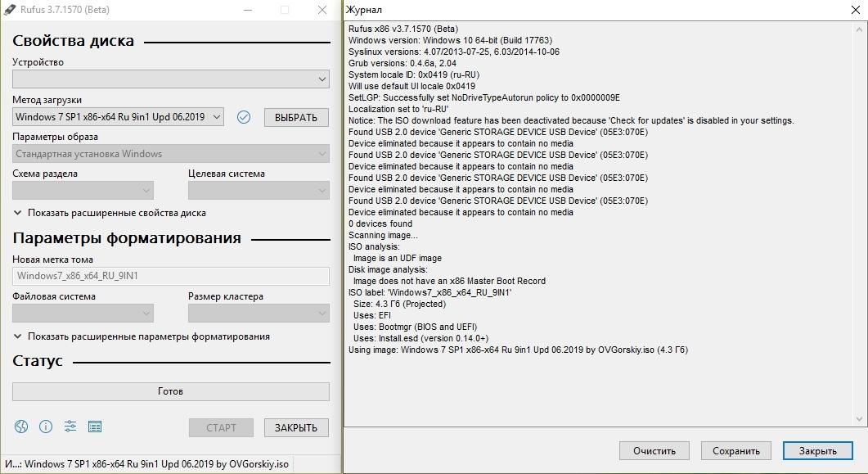Click the log scrollbar down arrow
Viewport: 868px width, 474px height.
point(859,419)
